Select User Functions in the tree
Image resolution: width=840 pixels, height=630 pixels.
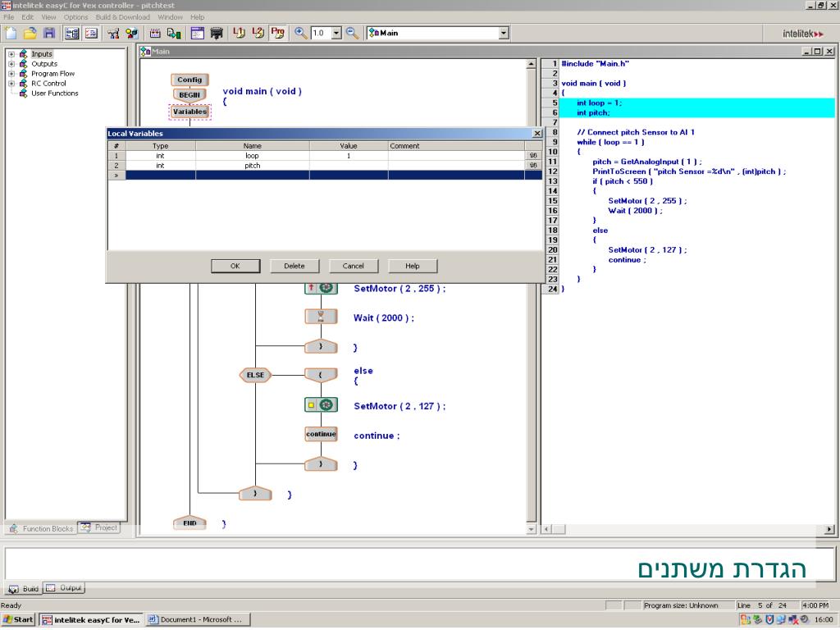(55, 94)
